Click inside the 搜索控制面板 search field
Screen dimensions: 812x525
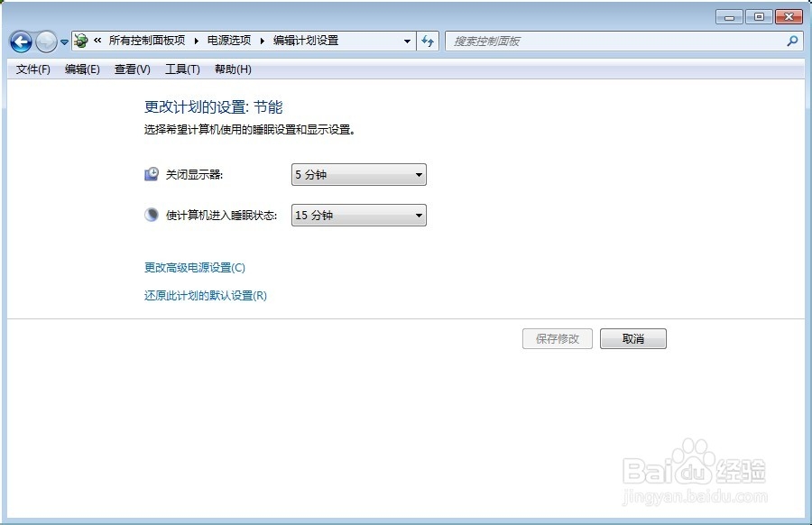pos(586,41)
